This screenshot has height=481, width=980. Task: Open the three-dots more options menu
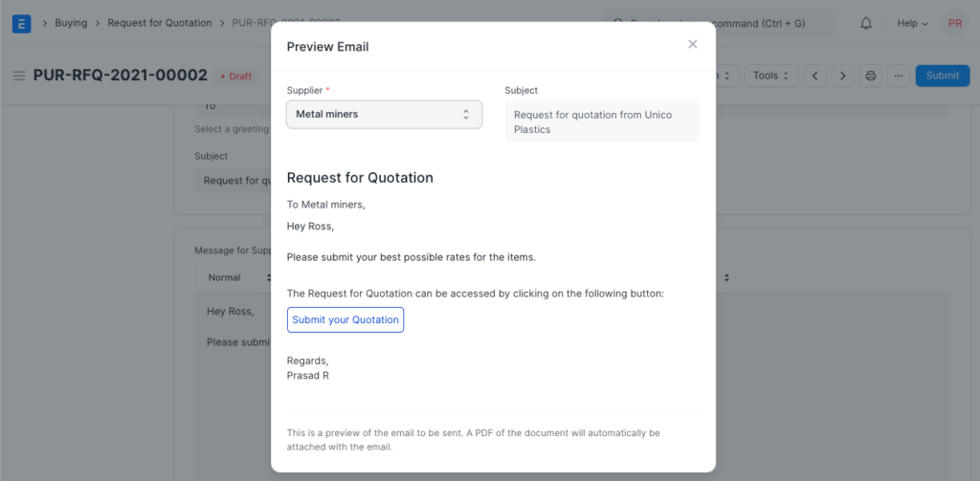pos(898,76)
